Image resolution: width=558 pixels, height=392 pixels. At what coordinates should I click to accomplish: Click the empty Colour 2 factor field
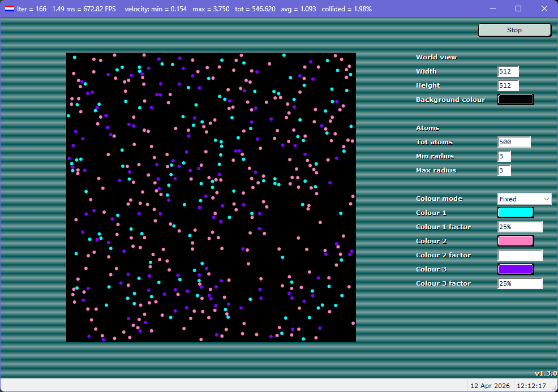click(x=520, y=255)
